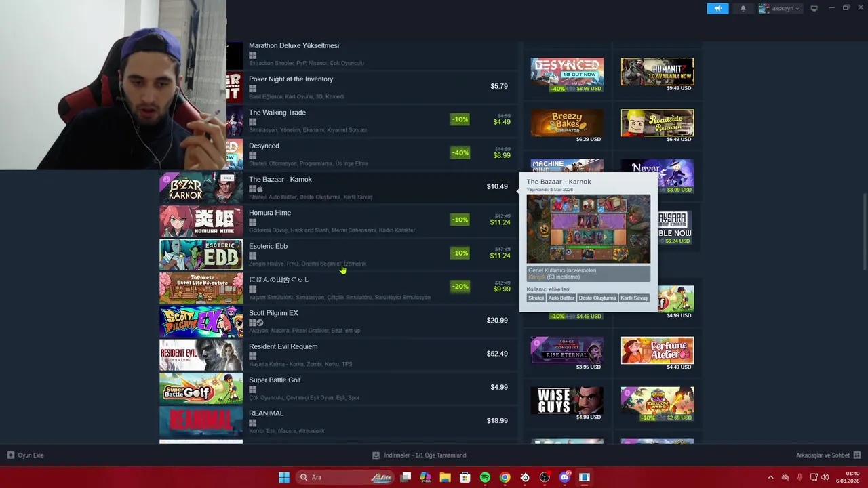Click $52.49 price for Resident Evil Requiem
This screenshot has width=868, height=488.
pos(497,354)
